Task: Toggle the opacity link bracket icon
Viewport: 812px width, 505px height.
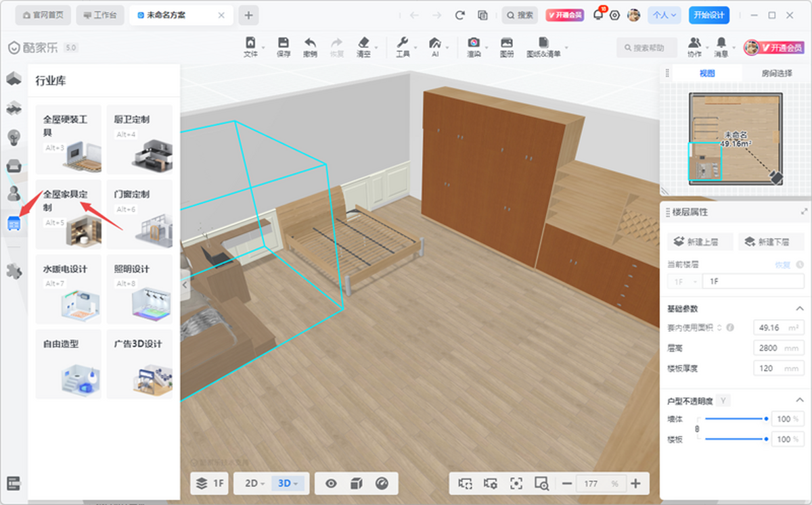Action: pyautogui.click(x=698, y=429)
